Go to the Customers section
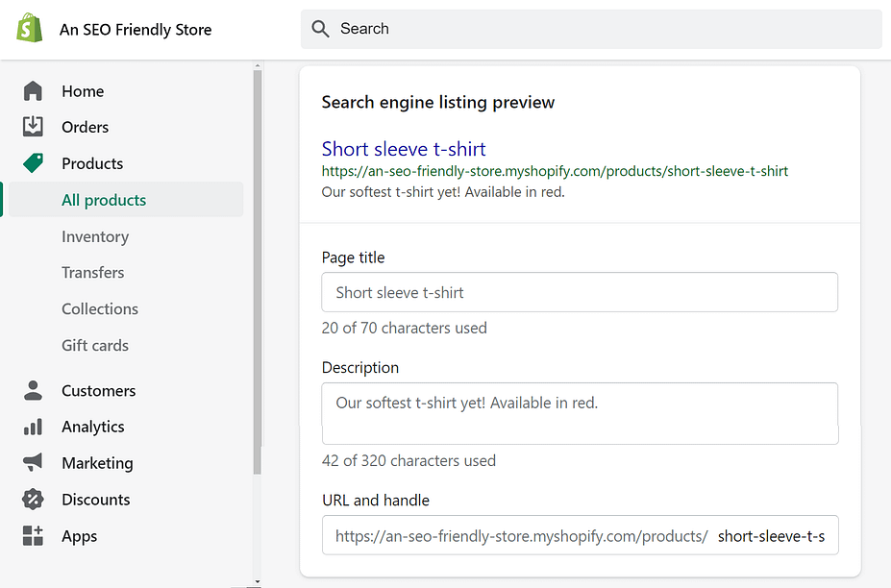The image size is (891, 588). click(99, 391)
